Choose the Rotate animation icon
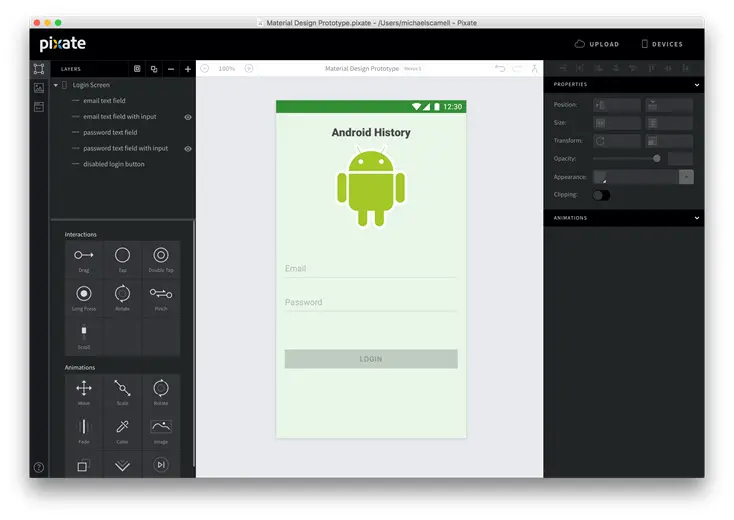The height and width of the screenshot is (520, 734). [161, 388]
